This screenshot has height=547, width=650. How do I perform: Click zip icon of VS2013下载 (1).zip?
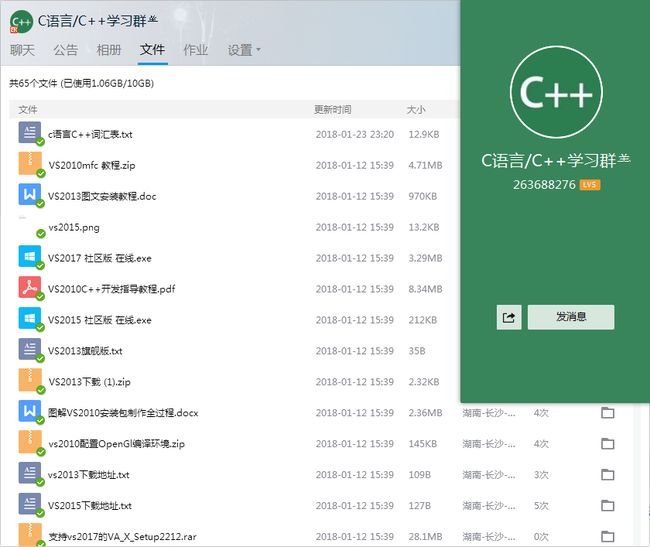[30, 380]
